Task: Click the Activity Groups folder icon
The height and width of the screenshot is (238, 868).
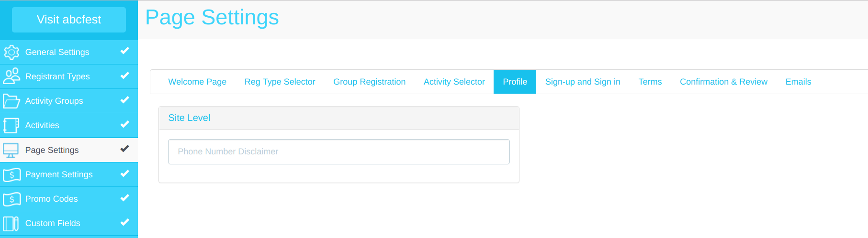Action: [11, 101]
